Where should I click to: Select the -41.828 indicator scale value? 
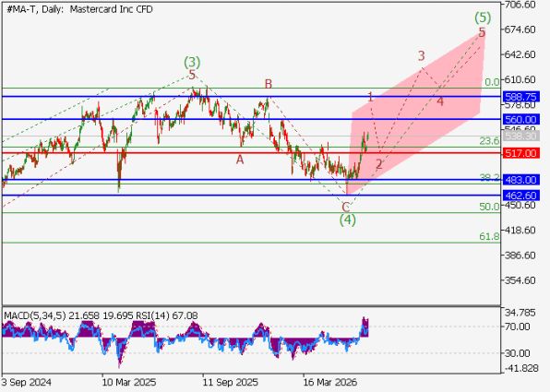pos(520,368)
